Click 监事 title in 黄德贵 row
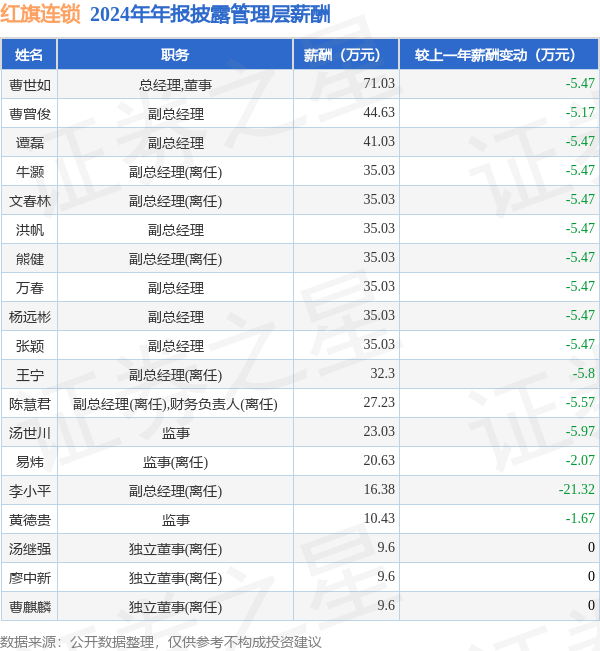The height and width of the screenshot is (651, 600). (175, 520)
